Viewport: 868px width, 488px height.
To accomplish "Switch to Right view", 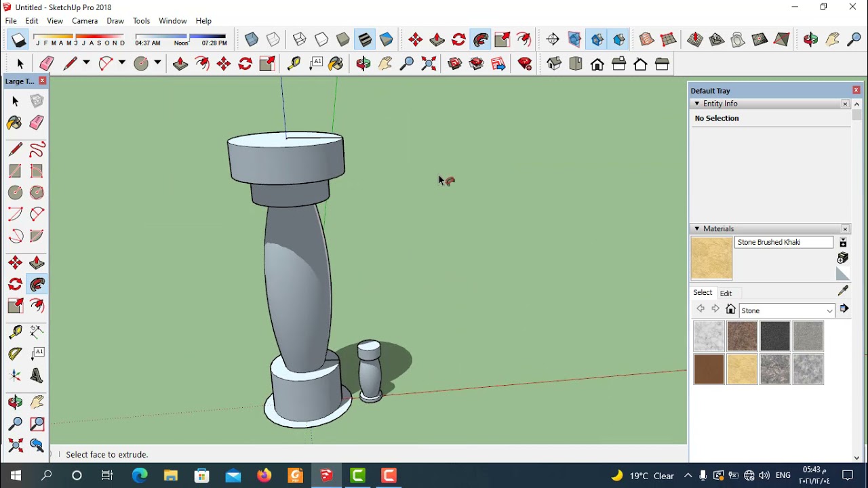I will (618, 64).
